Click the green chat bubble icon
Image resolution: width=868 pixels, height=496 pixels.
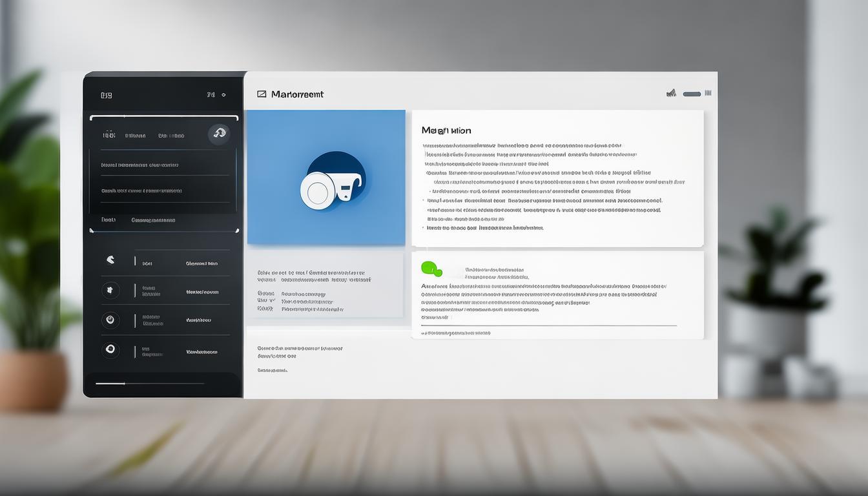pyautogui.click(x=431, y=269)
